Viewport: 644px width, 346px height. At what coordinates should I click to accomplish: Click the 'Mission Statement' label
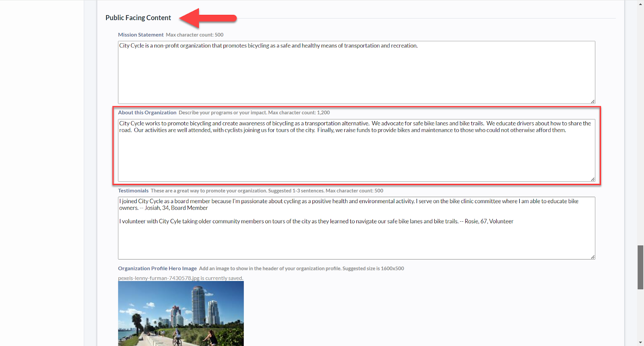pos(141,35)
